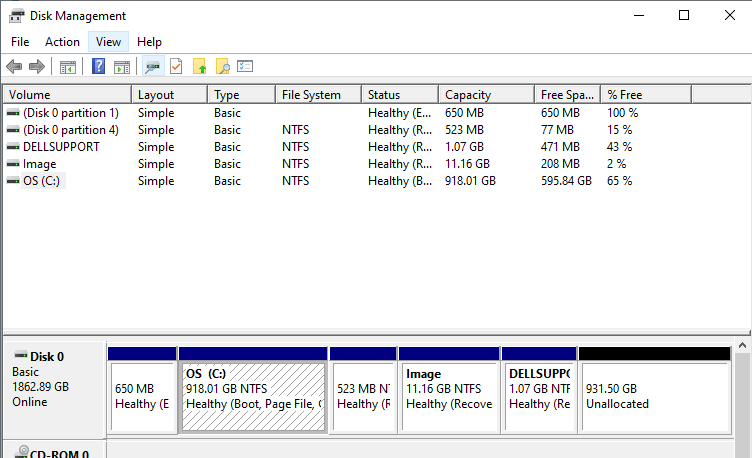Image resolution: width=752 pixels, height=458 pixels.
Task: Click the drive icon beside DELLSUPPORT
Action: pos(13,147)
